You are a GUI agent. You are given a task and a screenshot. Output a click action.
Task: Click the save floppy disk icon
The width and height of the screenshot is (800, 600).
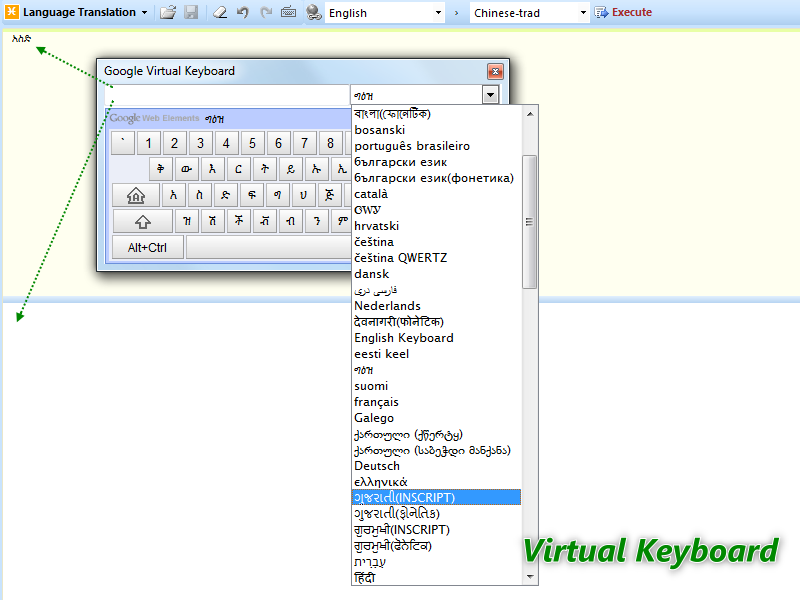click(x=191, y=12)
